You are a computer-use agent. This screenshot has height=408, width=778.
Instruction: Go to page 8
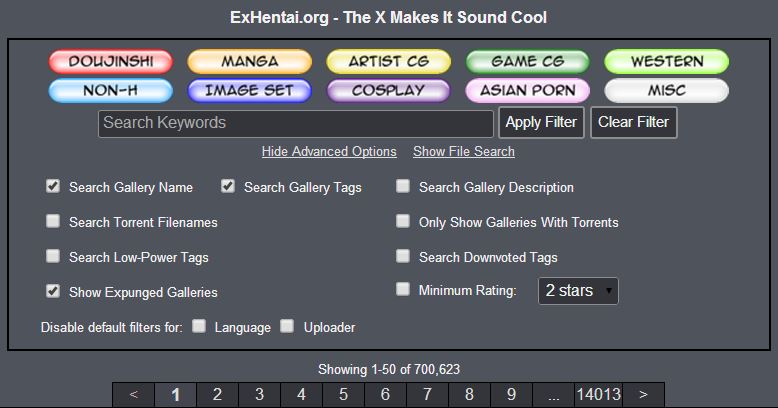coord(469,395)
